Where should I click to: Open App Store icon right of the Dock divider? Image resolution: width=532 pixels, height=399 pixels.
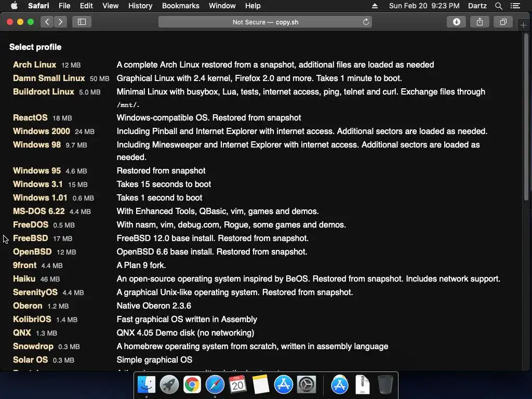coord(340,385)
